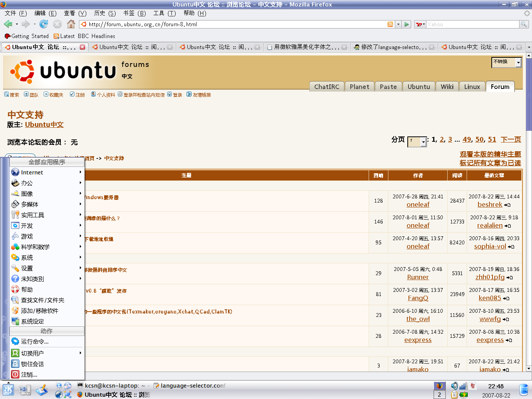Open the 工具 (T) tools menu
Screen dimensions: 532x399
coord(164,13)
